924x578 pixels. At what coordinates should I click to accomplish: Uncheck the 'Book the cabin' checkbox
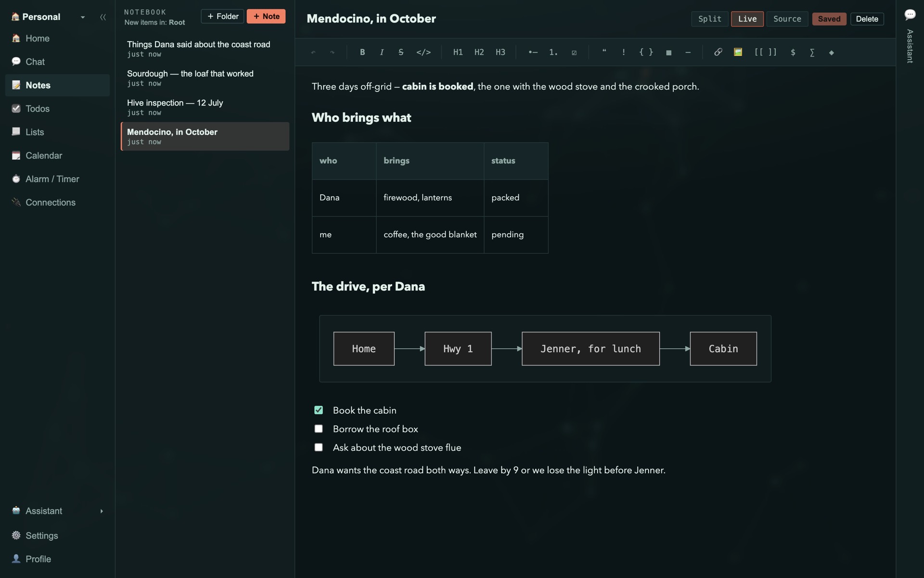[x=319, y=410]
